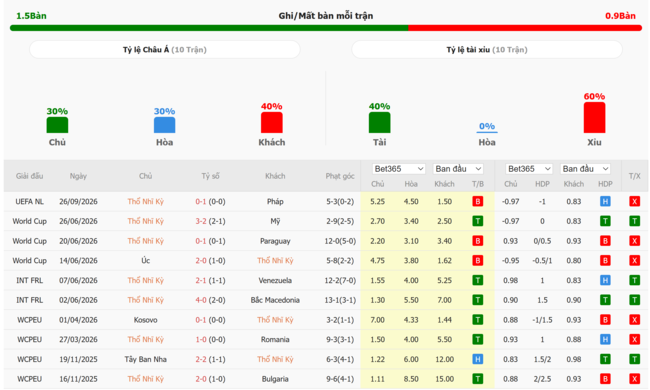Click the green Tài 40% bar
Image resolution: width=650 pixels, height=390 pixels.
[x=379, y=123]
